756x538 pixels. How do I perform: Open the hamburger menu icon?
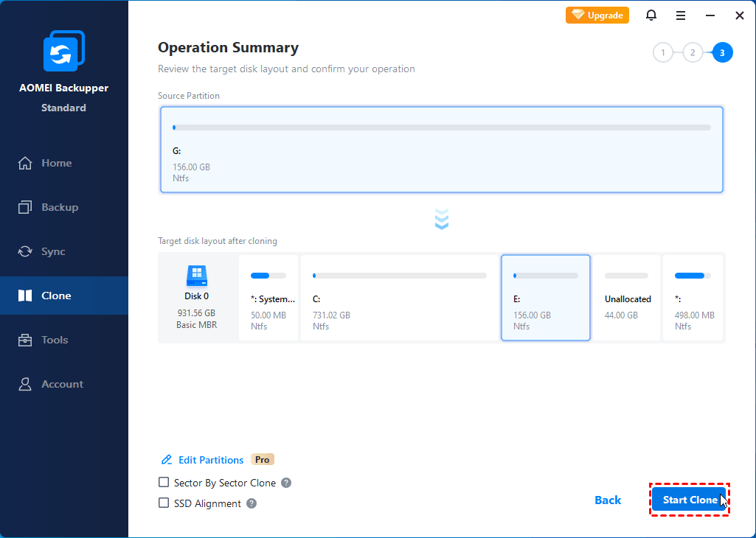pyautogui.click(x=680, y=16)
